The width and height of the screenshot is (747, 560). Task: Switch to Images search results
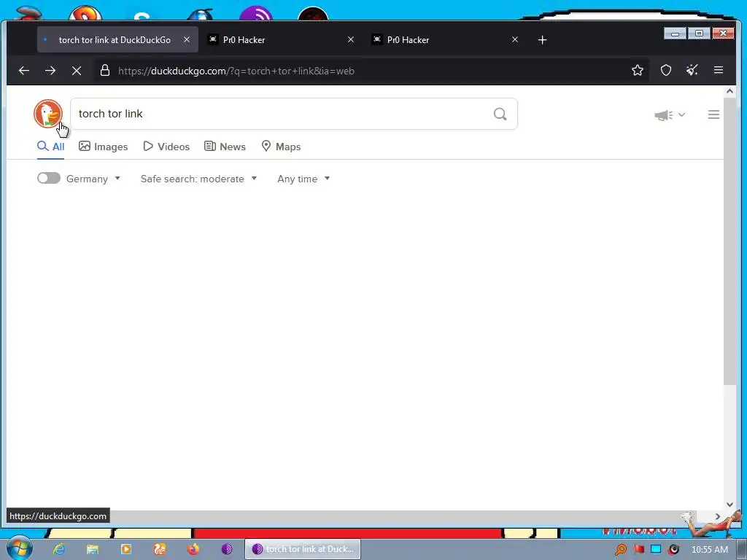point(104,147)
